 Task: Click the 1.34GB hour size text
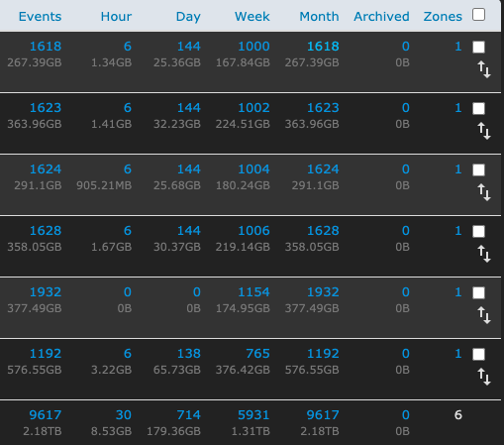tap(112, 62)
